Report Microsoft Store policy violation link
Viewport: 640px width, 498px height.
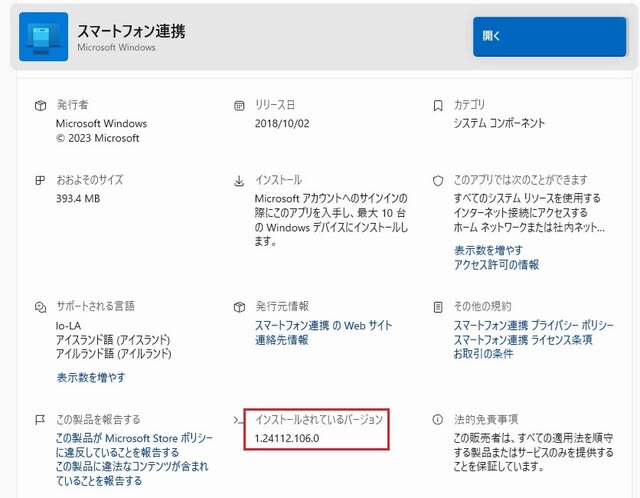click(x=134, y=445)
